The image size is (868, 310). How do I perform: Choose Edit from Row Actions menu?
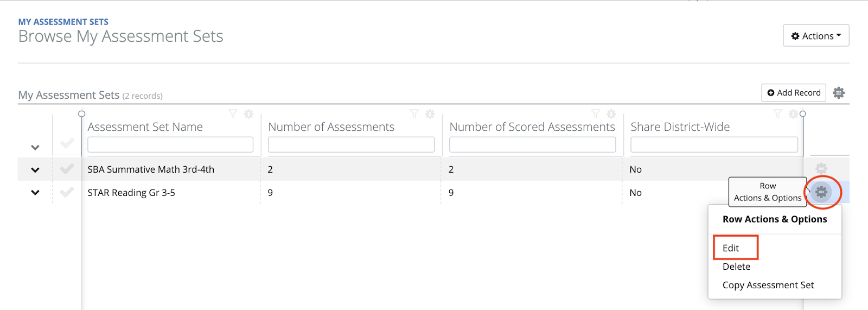click(731, 248)
